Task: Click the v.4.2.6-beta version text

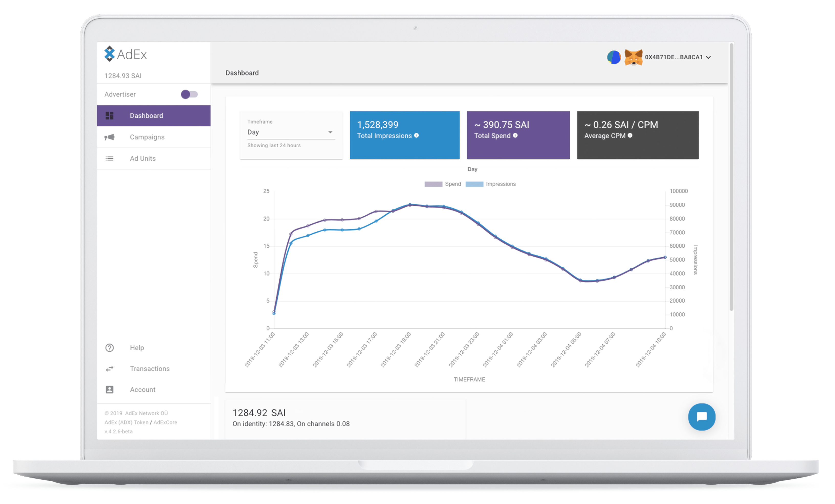Action: pyautogui.click(x=118, y=432)
